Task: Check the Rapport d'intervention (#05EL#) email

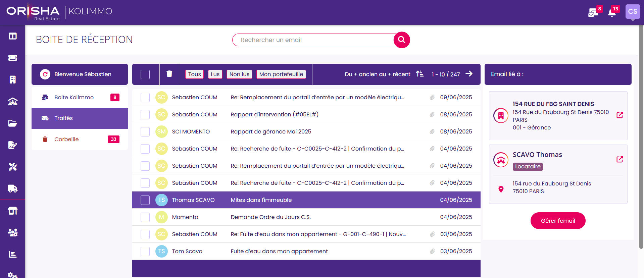Action: coord(145,114)
